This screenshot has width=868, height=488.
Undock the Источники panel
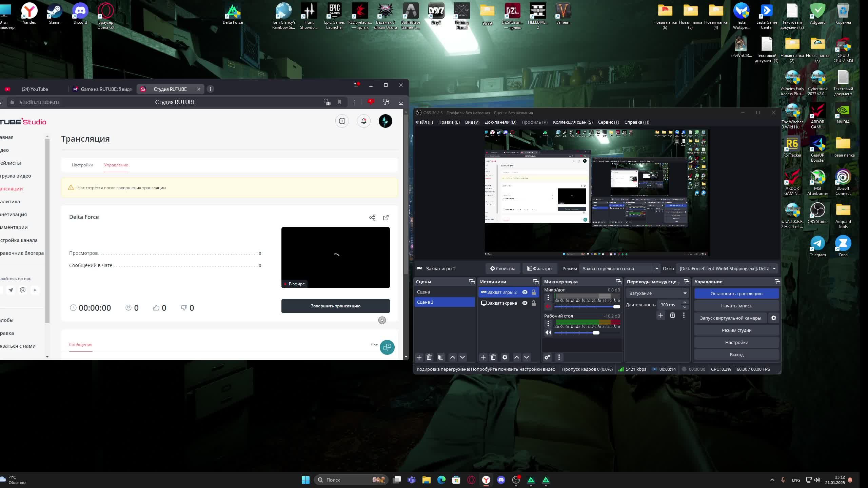536,282
